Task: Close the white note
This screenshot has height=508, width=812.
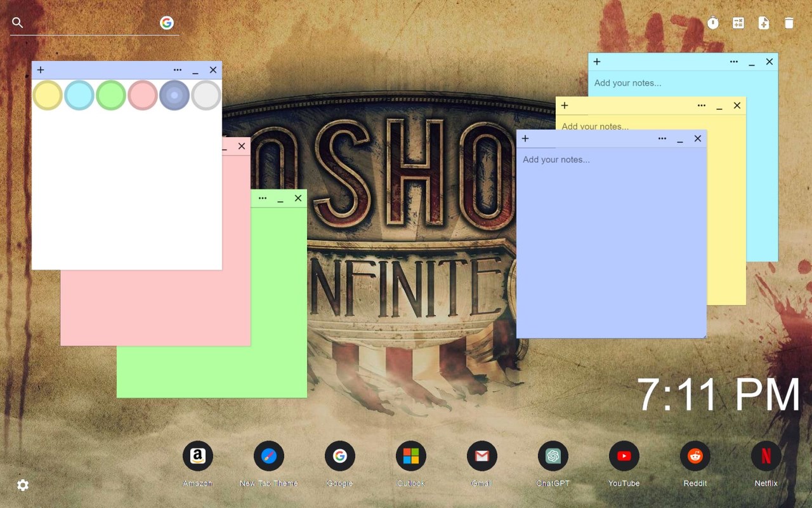Action: (x=213, y=70)
